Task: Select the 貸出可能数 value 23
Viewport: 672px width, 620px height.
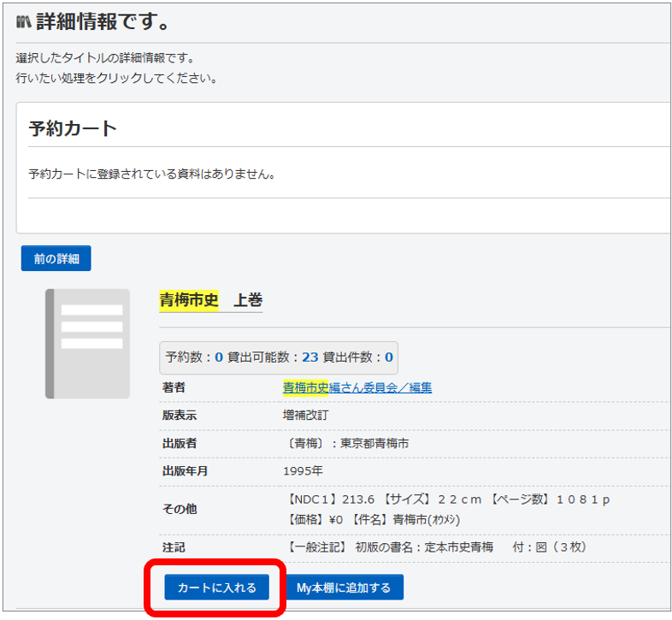Action: pos(309,357)
